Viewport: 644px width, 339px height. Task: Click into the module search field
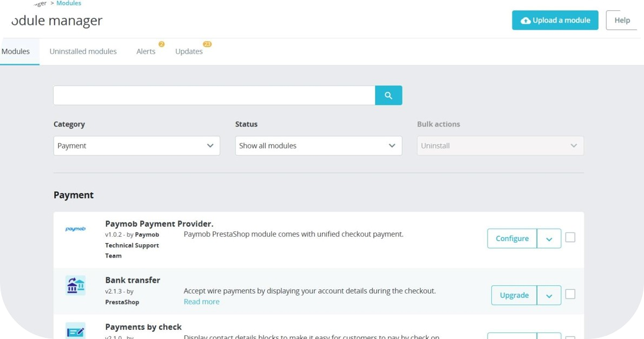coord(214,95)
